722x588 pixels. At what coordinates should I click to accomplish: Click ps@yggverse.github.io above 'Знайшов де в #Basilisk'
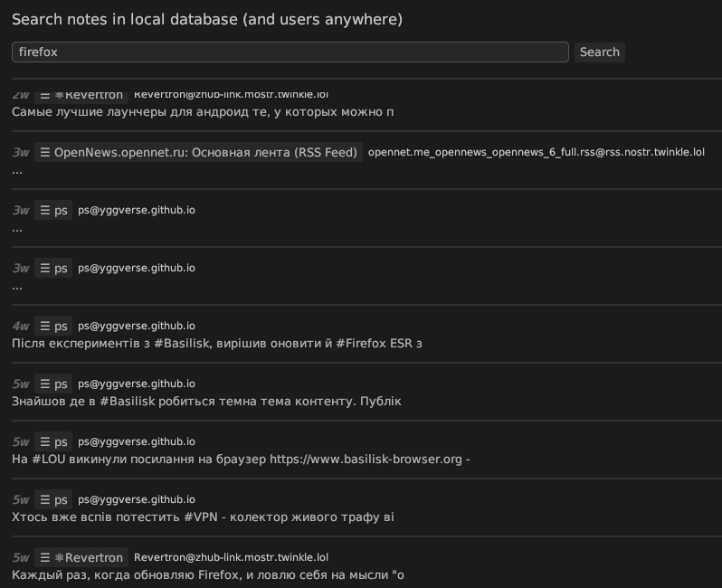click(x=137, y=384)
